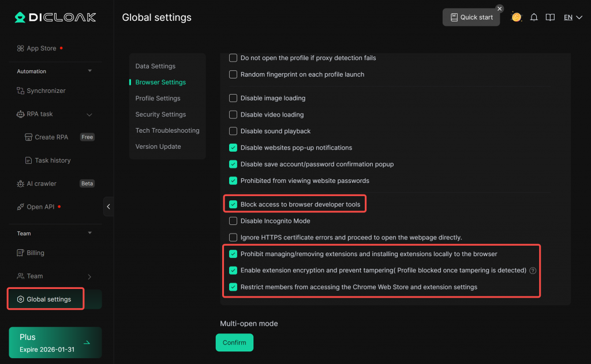Switch to the Security Settings tab
The height and width of the screenshot is (364, 591).
160,114
